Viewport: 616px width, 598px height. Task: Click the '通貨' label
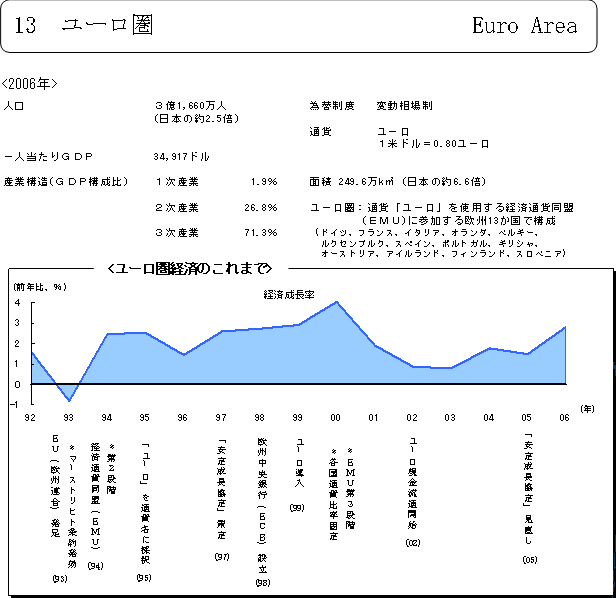(x=321, y=132)
